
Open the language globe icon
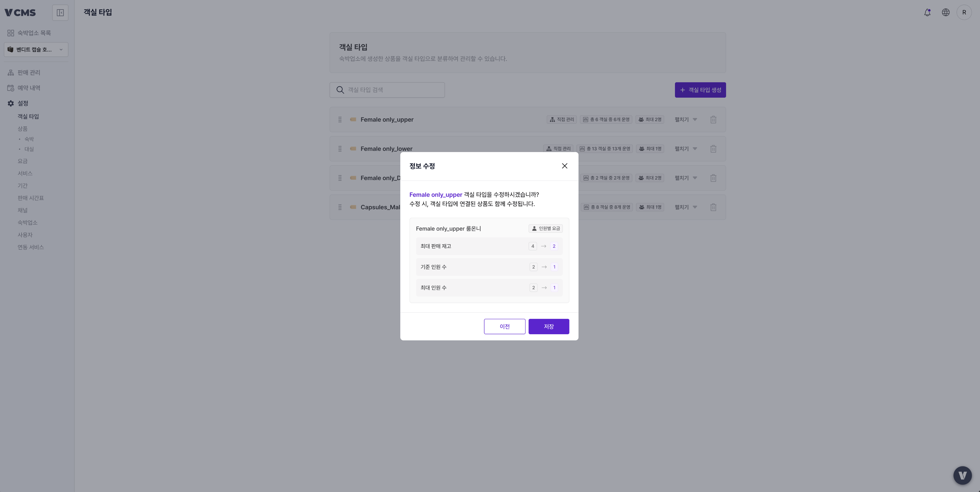[x=945, y=12]
